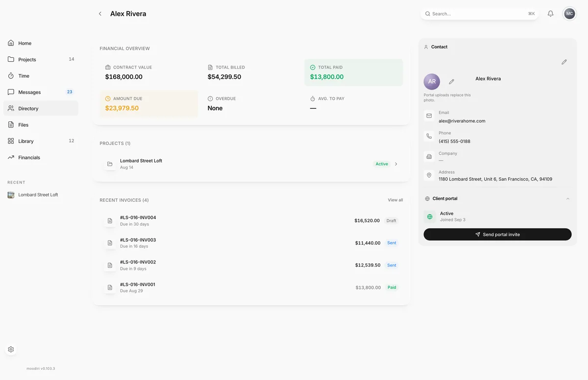This screenshot has height=380, width=588.
Task: Click the search input field
Action: tap(479, 14)
